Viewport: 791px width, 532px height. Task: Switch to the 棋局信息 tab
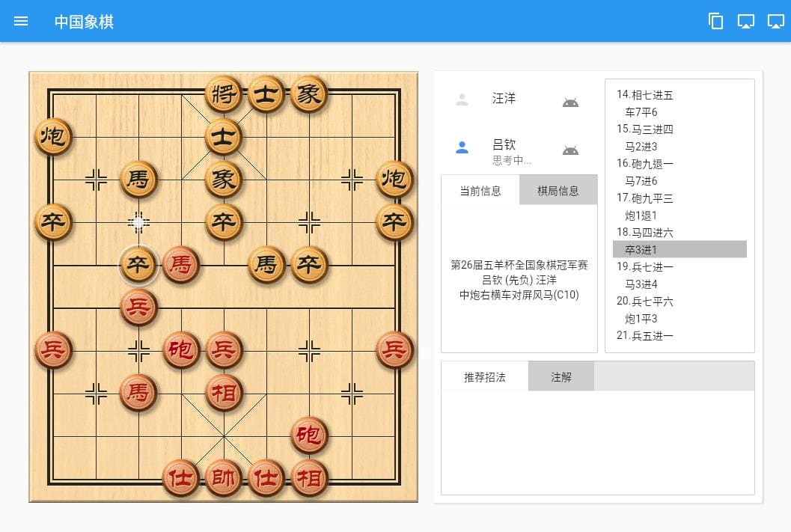click(x=558, y=190)
